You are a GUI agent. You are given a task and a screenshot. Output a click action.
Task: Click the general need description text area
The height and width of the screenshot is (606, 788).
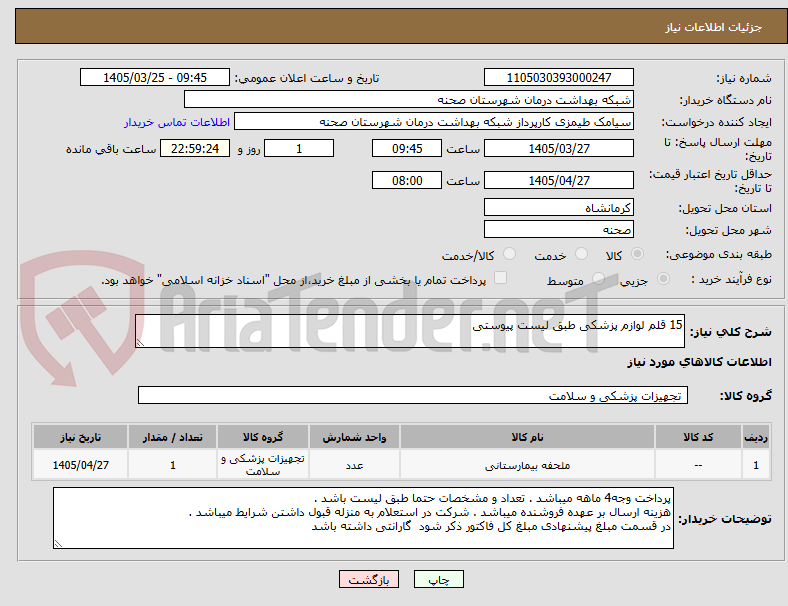(x=410, y=331)
